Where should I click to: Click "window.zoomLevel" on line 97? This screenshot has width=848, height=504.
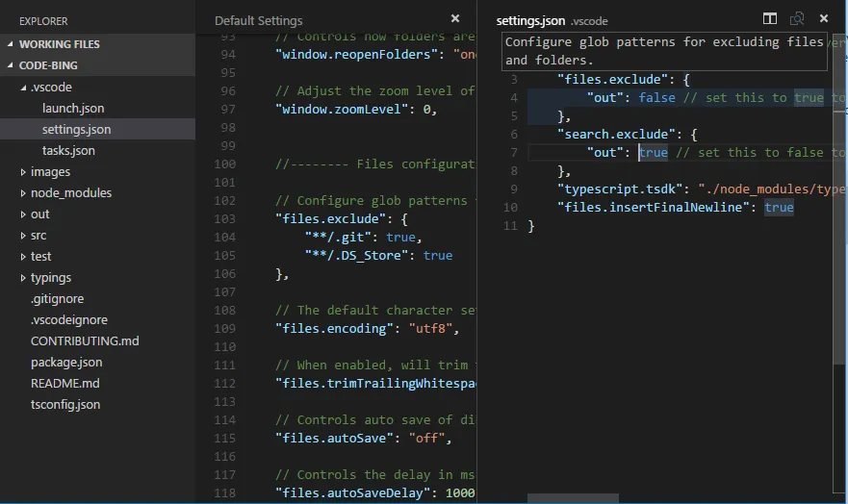(x=342, y=109)
